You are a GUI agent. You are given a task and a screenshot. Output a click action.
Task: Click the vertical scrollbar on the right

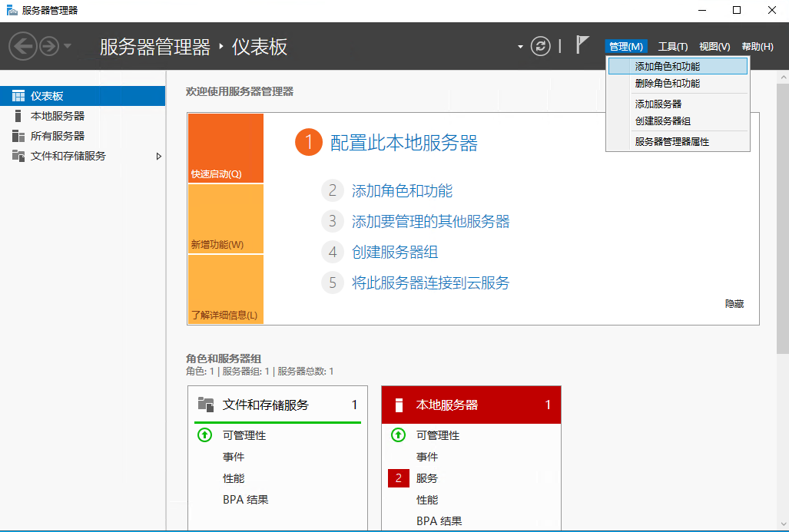tap(782, 230)
